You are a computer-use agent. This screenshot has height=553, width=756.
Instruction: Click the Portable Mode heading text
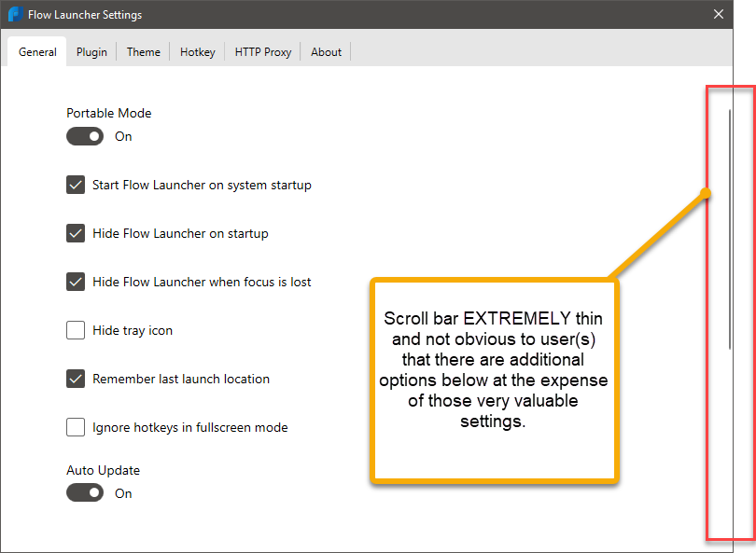109,113
